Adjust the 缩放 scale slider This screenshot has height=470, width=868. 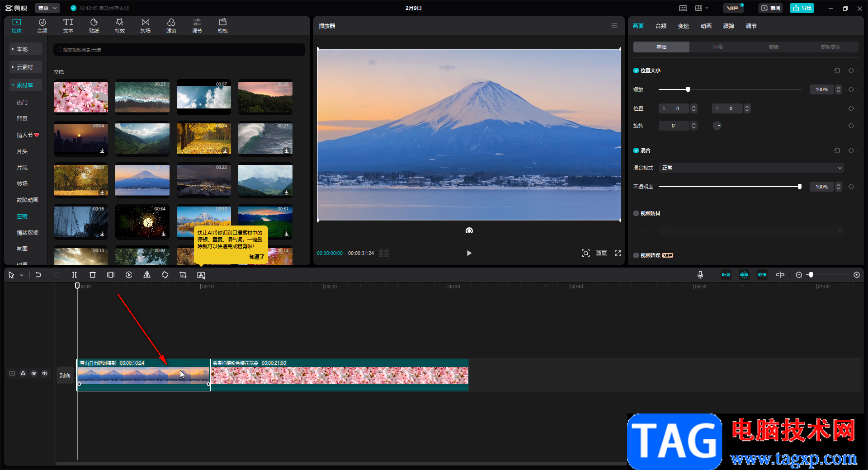tap(688, 89)
